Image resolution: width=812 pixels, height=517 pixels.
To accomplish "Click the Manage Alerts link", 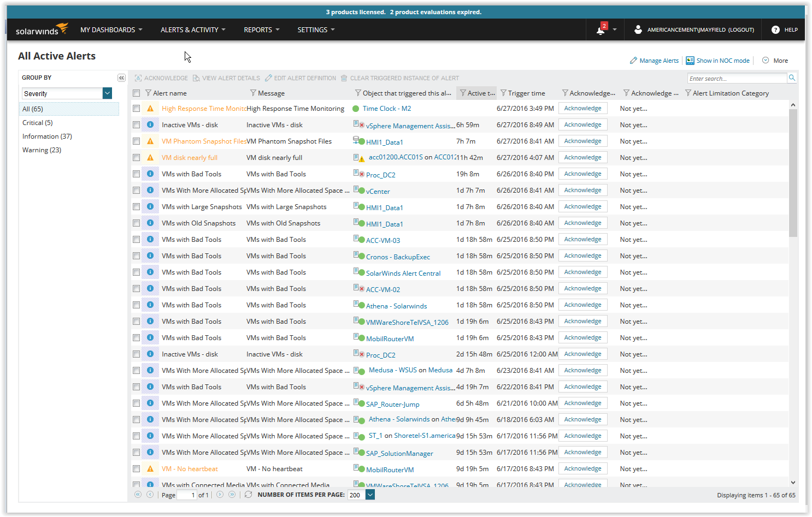I will (659, 61).
